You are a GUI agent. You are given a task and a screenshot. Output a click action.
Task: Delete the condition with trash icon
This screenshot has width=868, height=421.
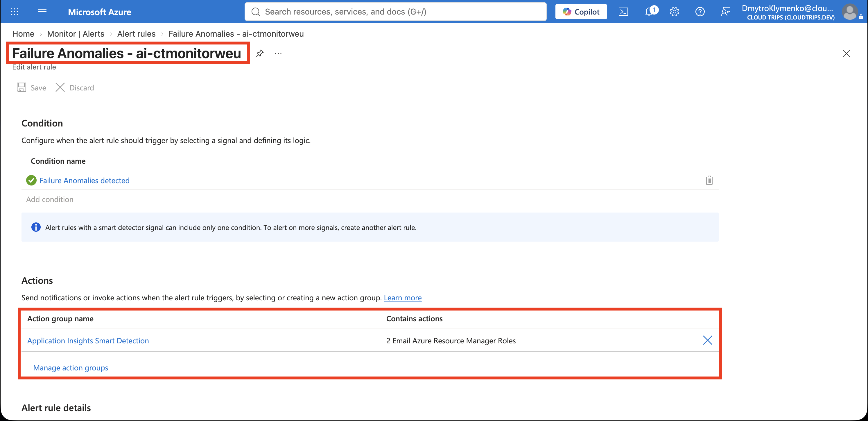click(x=709, y=181)
